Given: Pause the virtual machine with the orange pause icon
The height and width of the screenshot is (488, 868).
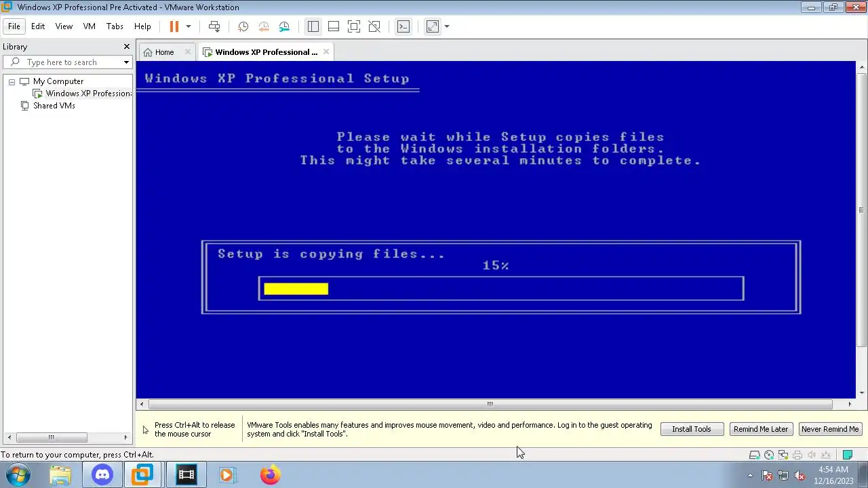Looking at the screenshot, I should coord(174,26).
